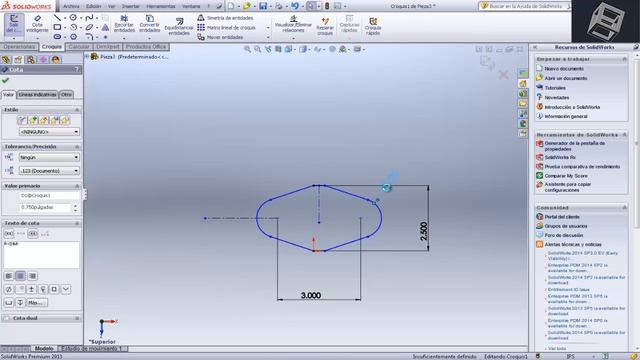Select the Ellipse sketch tool
Viewport: 640px width, 360px height.
[x=89, y=27]
